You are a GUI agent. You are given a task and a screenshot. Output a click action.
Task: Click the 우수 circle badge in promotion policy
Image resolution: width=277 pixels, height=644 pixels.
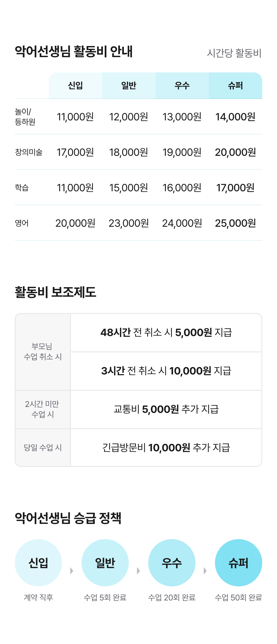pos(172,563)
